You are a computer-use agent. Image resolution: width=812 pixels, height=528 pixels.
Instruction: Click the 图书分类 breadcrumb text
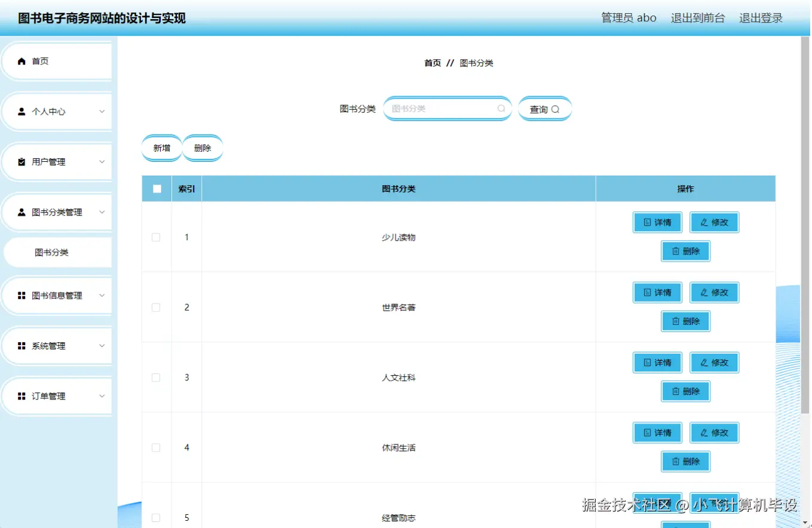476,63
